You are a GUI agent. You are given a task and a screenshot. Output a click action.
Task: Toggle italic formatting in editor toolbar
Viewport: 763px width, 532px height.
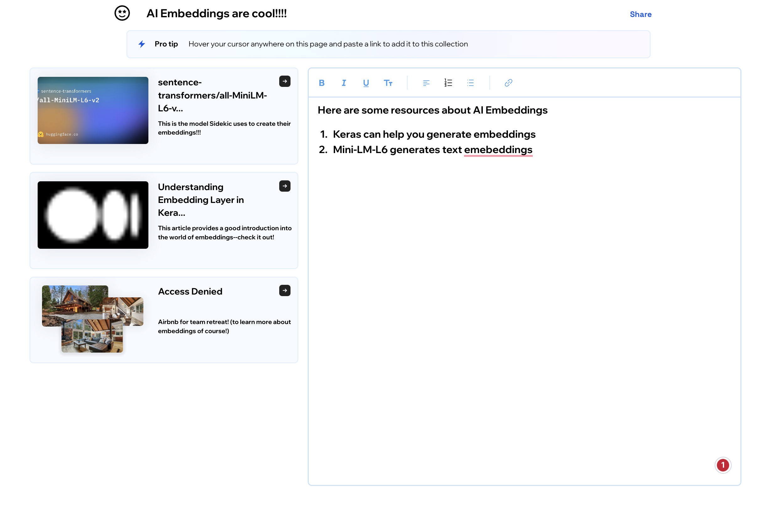coord(344,83)
